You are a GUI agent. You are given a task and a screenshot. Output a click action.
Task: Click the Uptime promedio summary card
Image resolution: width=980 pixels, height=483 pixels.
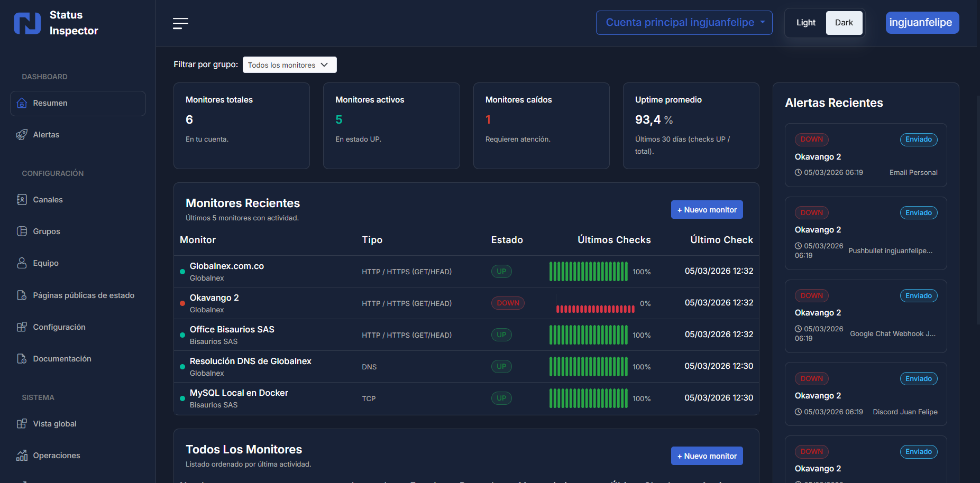pos(691,126)
